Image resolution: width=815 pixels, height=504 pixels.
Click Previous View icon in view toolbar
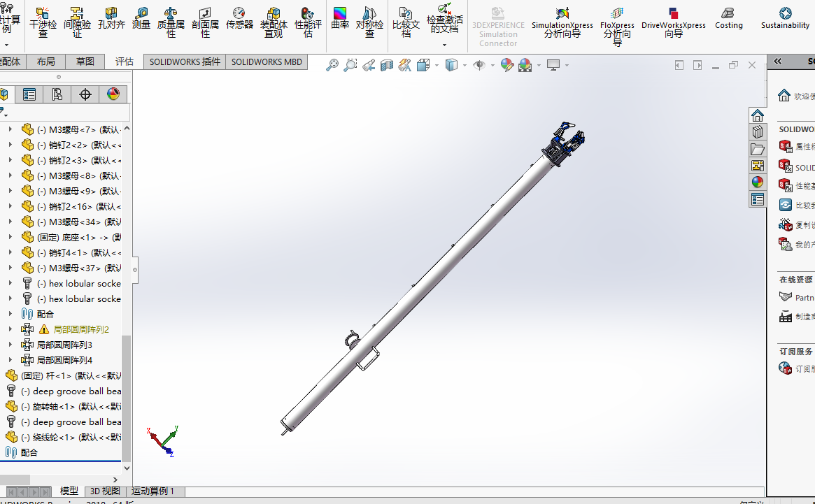[x=369, y=65]
